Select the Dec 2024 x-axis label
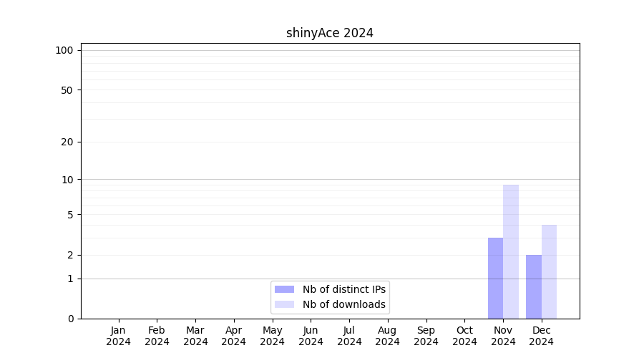Image resolution: width=644 pixels, height=358 pixels. (542, 336)
